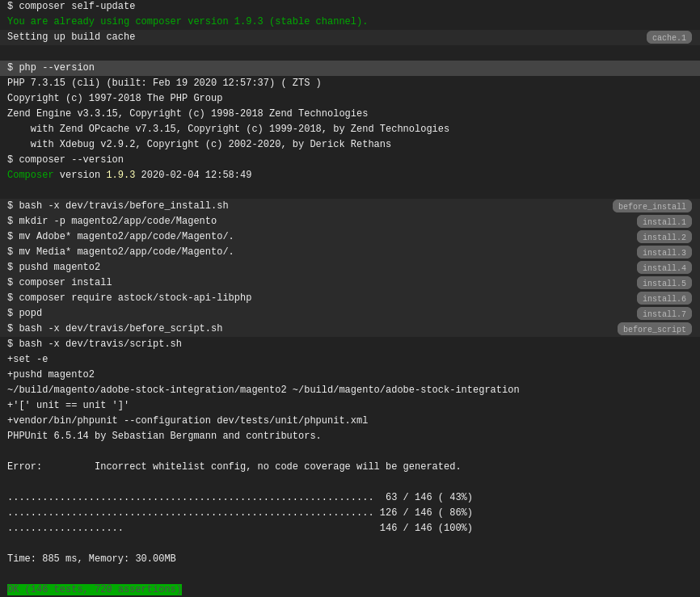The image size is (700, 597).
Task: Click the install.4 step badge
Action: 664,267
